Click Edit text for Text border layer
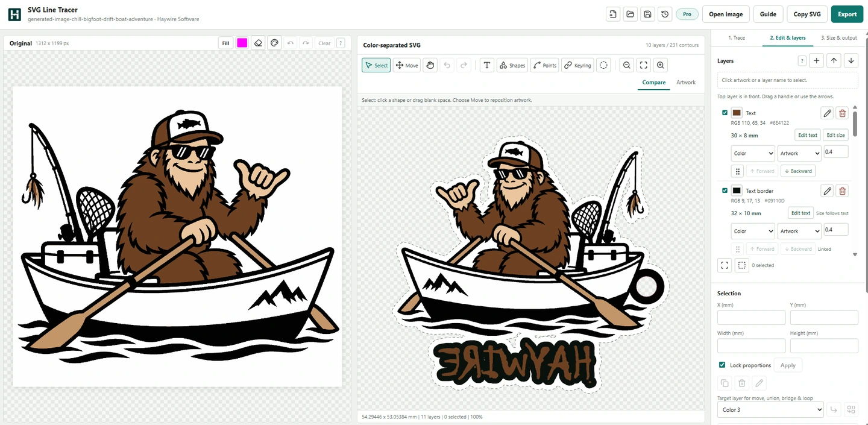868x425 pixels. click(x=801, y=213)
